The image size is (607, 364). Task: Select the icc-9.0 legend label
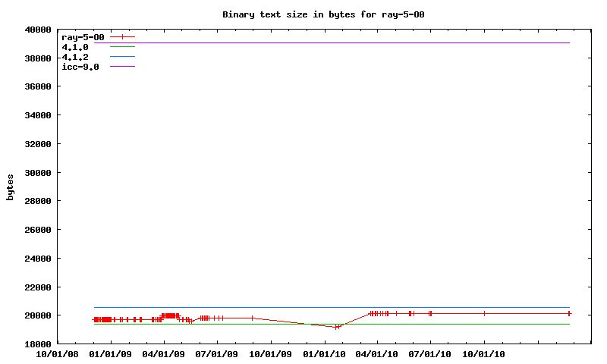tap(80, 67)
